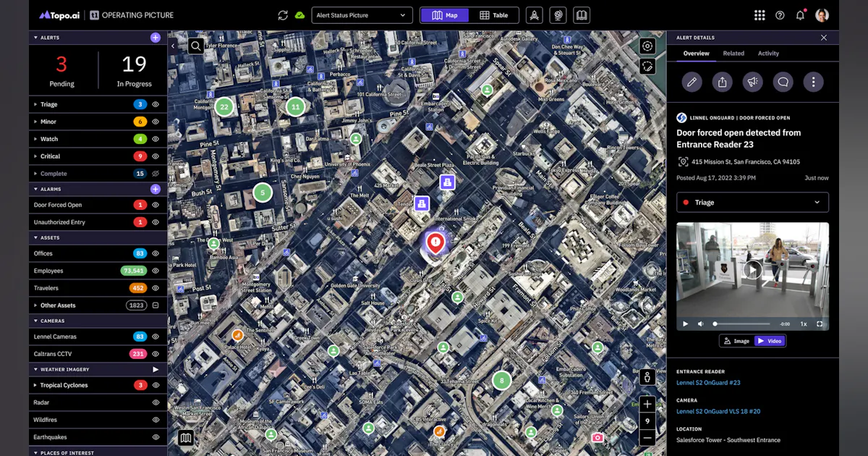Screen dimensions: 868x456
Task: Open the apps grid launcher
Action: (759, 15)
